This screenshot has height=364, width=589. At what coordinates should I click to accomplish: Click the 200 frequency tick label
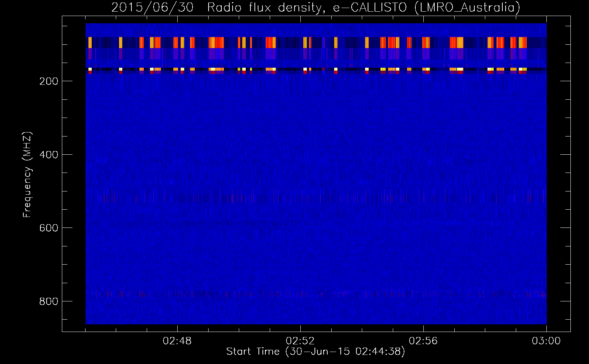[x=49, y=81]
